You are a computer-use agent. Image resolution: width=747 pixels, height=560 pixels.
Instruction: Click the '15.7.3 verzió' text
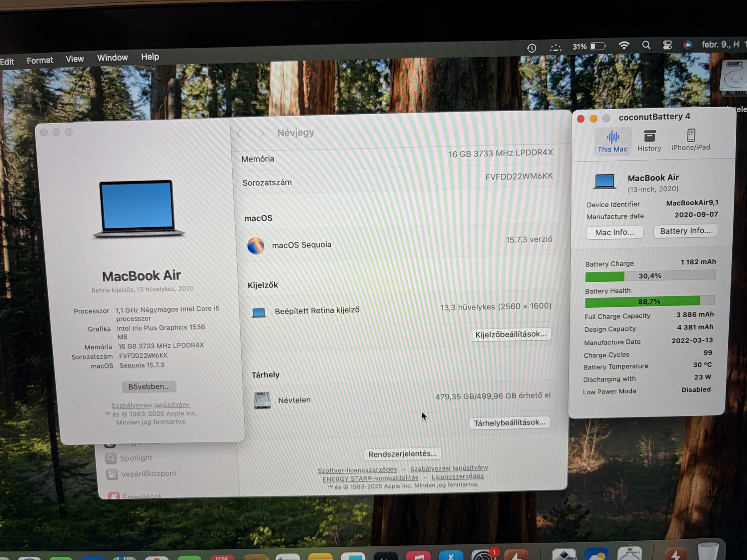click(529, 240)
